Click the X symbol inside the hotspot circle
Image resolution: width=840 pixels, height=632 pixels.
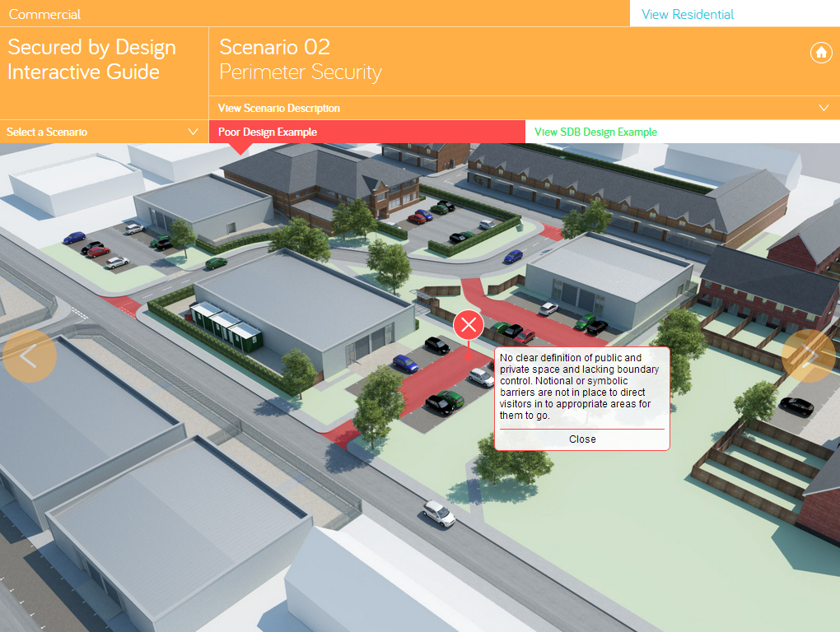click(x=468, y=324)
